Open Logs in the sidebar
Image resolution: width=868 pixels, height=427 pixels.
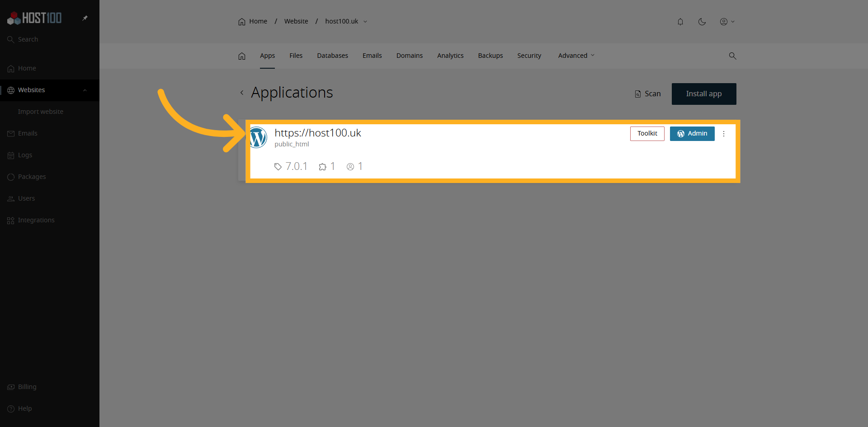tap(50, 155)
